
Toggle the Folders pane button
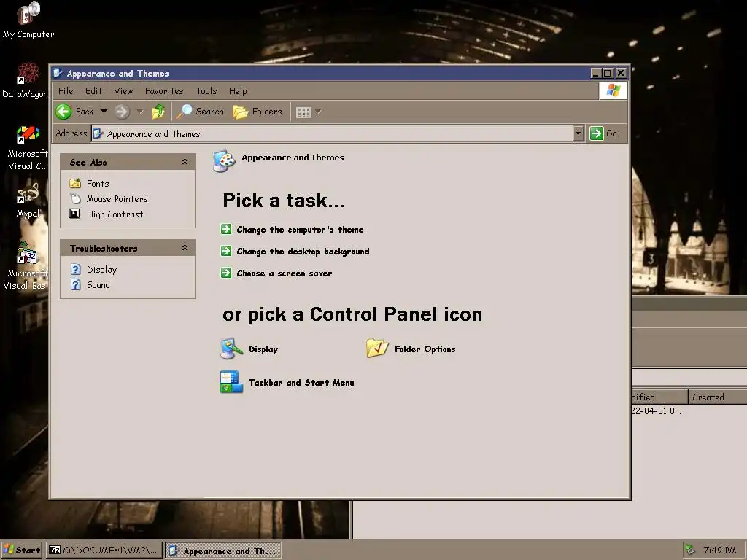[x=258, y=112]
